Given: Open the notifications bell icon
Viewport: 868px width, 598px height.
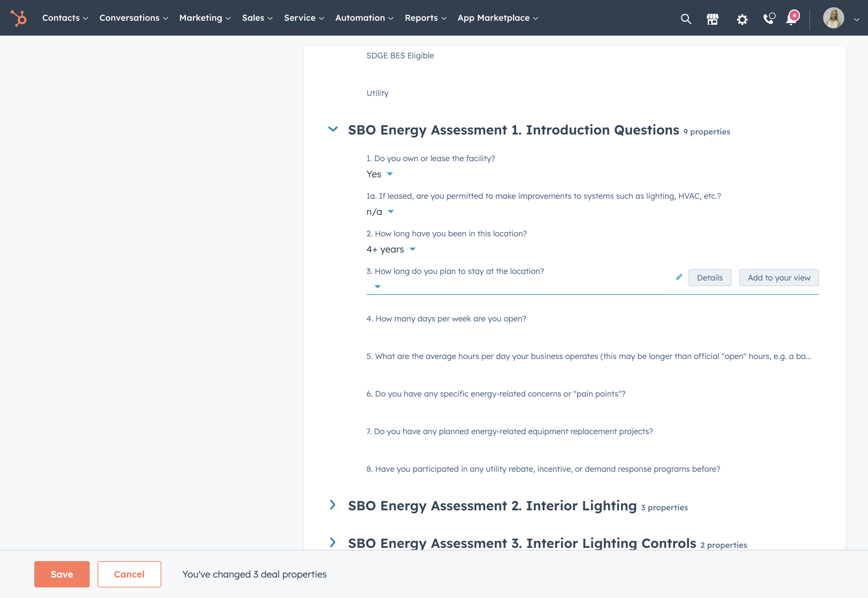Looking at the screenshot, I should click(x=792, y=18).
